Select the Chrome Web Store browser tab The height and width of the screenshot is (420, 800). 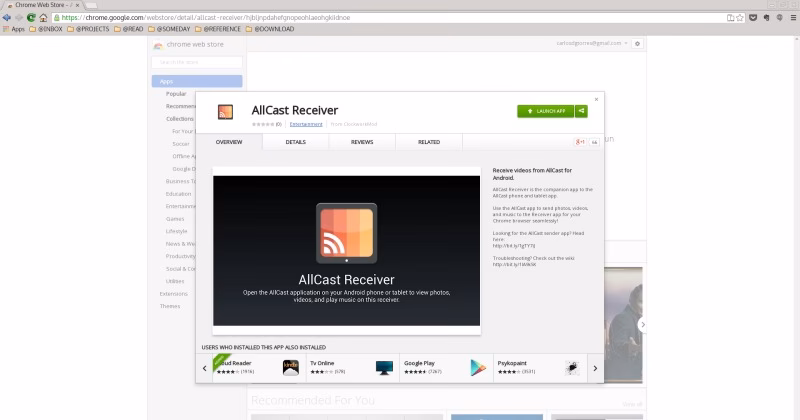pyautogui.click(x=43, y=5)
